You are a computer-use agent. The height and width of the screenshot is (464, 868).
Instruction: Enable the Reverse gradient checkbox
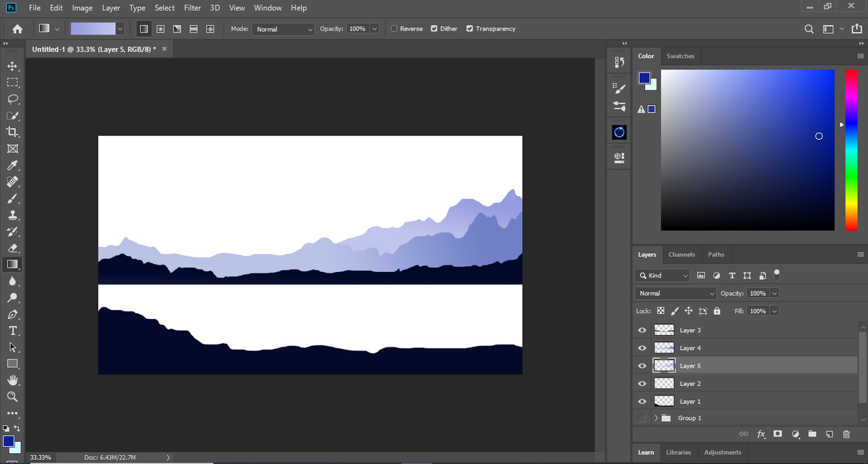[394, 29]
